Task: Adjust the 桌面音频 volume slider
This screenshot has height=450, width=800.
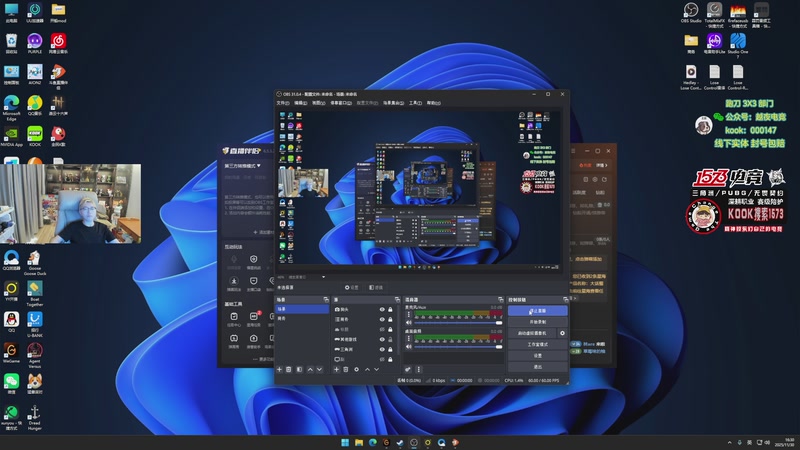Action: point(458,347)
